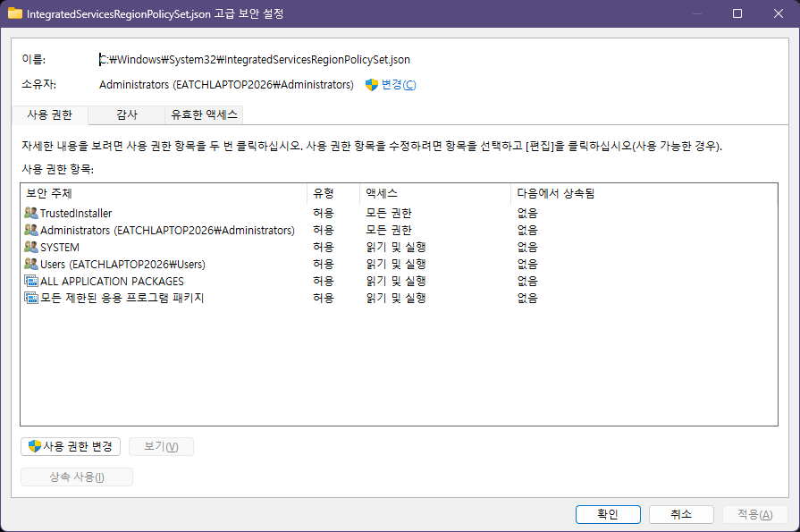Click the 변경(C) owner link
Screen dimensions: 800x532
(399, 85)
